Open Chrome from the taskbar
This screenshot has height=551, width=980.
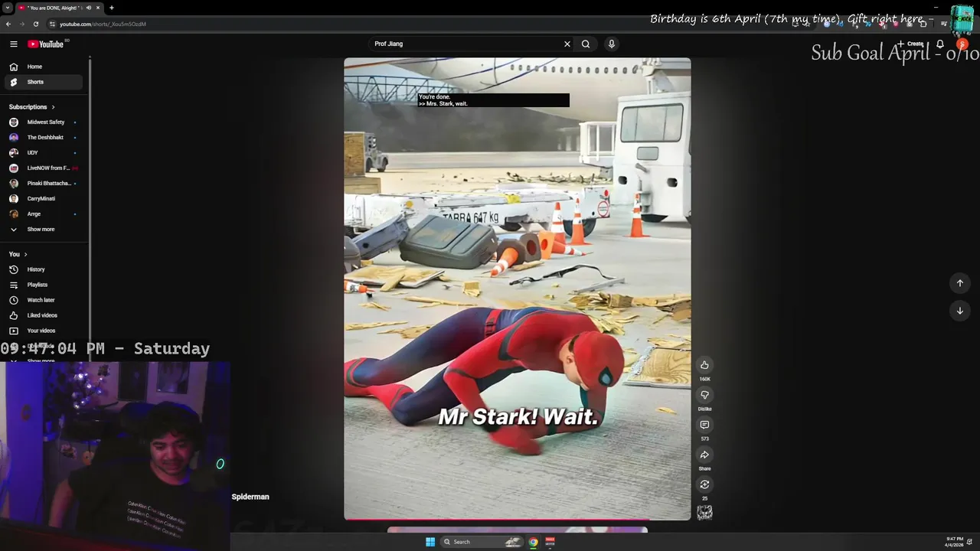(534, 542)
